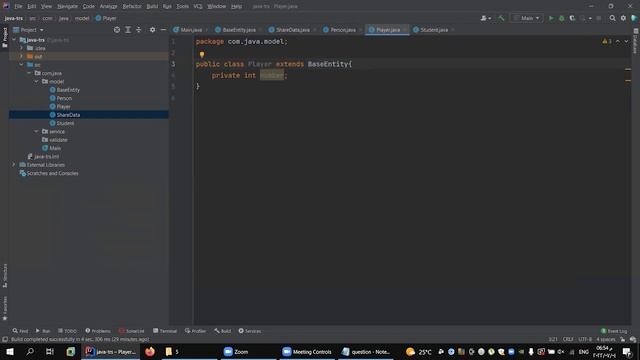
Task: Click Select Opened File target icon
Action: pyautogui.click(x=117, y=30)
